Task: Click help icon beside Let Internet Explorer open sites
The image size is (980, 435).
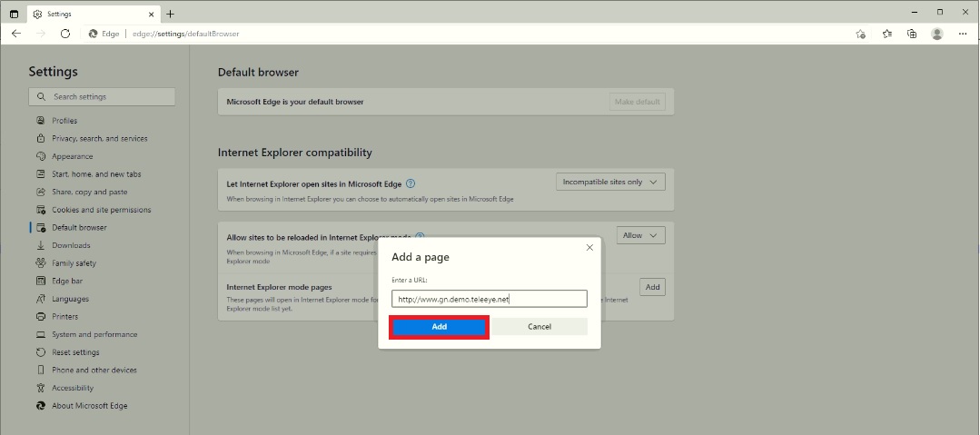Action: point(411,183)
